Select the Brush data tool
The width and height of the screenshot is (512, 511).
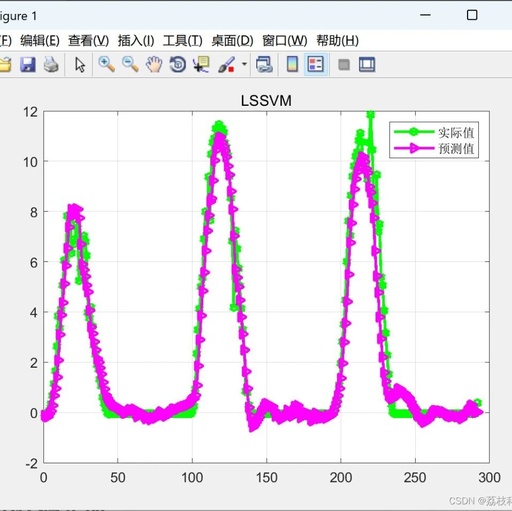point(226,64)
